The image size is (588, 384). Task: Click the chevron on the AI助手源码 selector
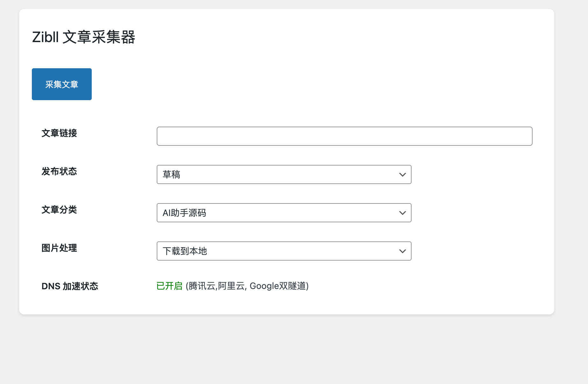(402, 213)
